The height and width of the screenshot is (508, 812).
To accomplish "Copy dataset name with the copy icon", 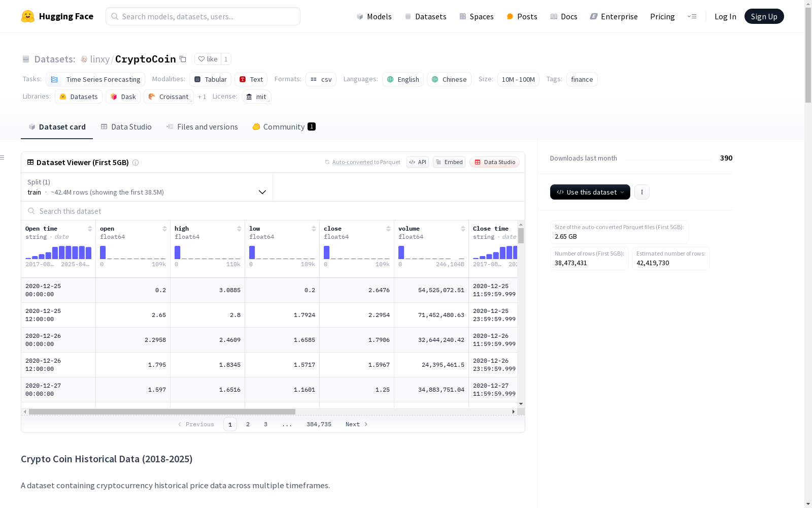I will tap(183, 59).
